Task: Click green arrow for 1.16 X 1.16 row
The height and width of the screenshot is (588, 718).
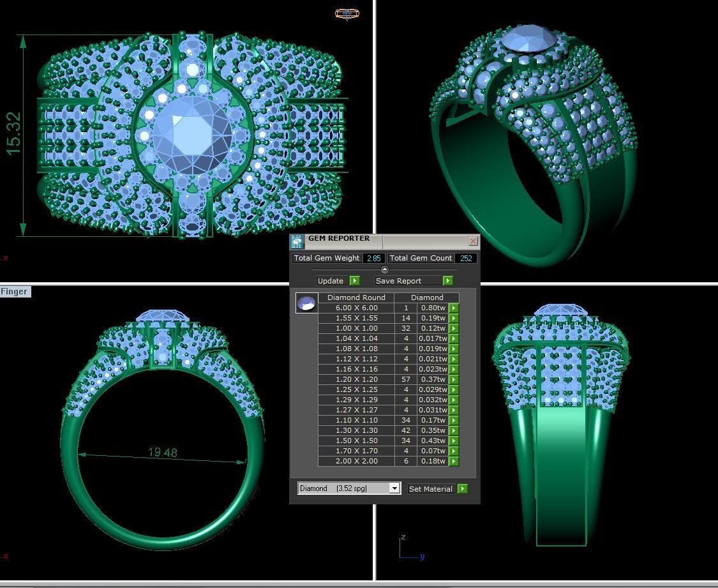Action: (453, 369)
